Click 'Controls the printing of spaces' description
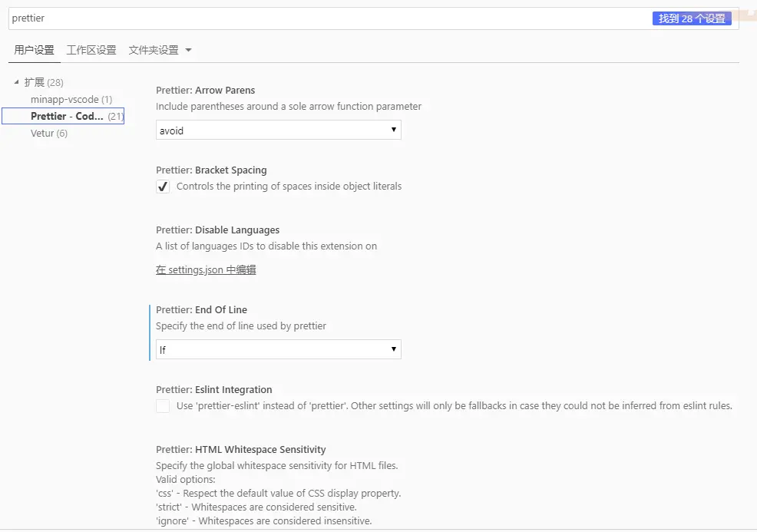Screen dimensions: 757x532 289,187
